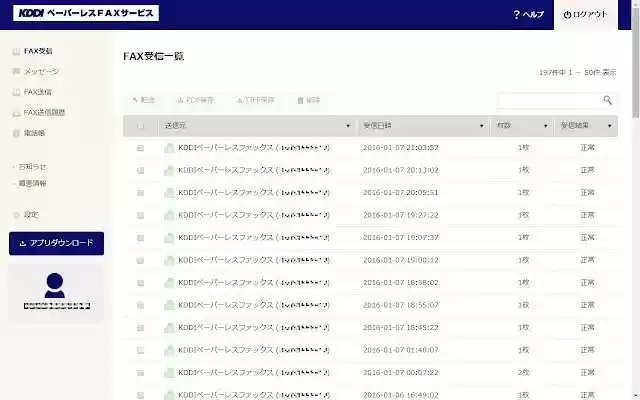Click fax document icon in 20:05:51 row
The image size is (640, 400).
coord(169,193)
